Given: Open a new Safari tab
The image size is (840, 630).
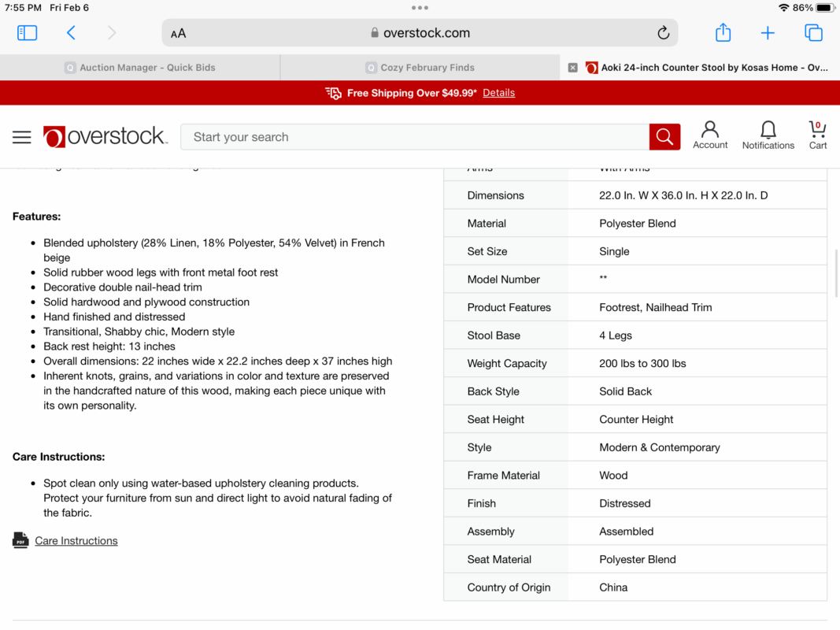Looking at the screenshot, I should point(768,32).
